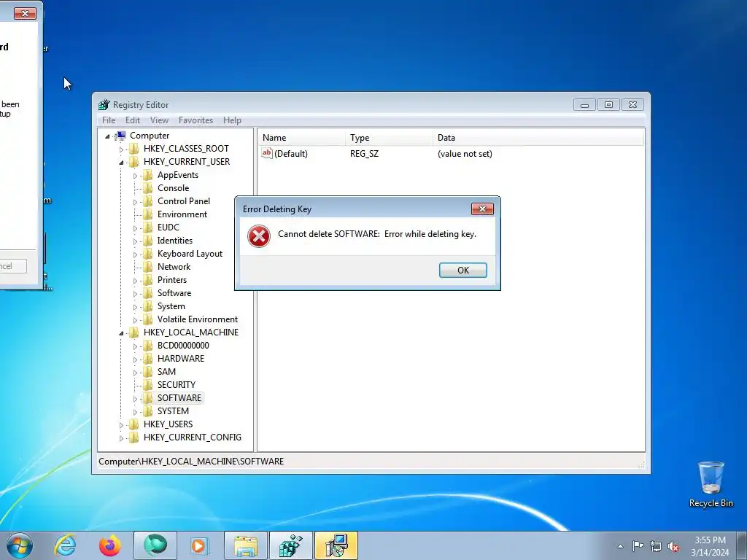Minimize the Registry Editor window
Viewport: 747px width, 560px height.
click(x=584, y=105)
